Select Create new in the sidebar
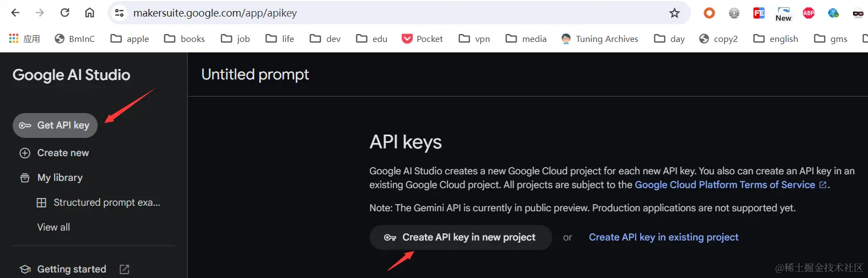Viewport: 868px width, 278px height. click(62, 153)
